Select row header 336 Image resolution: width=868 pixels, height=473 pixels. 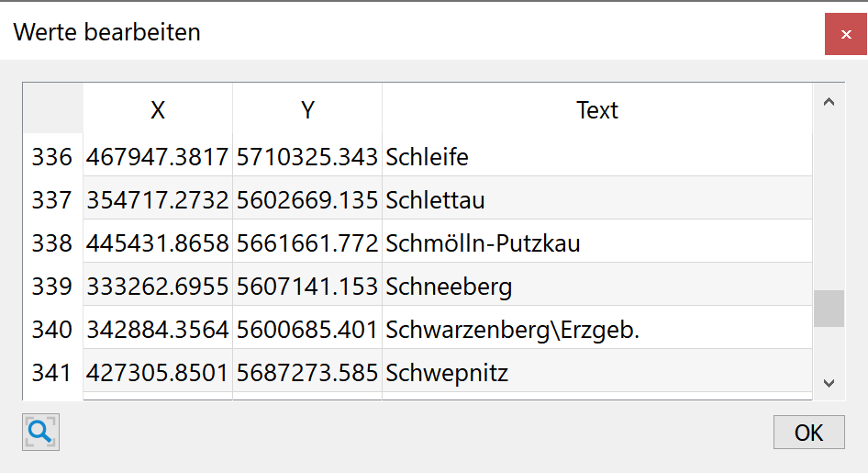tap(53, 157)
